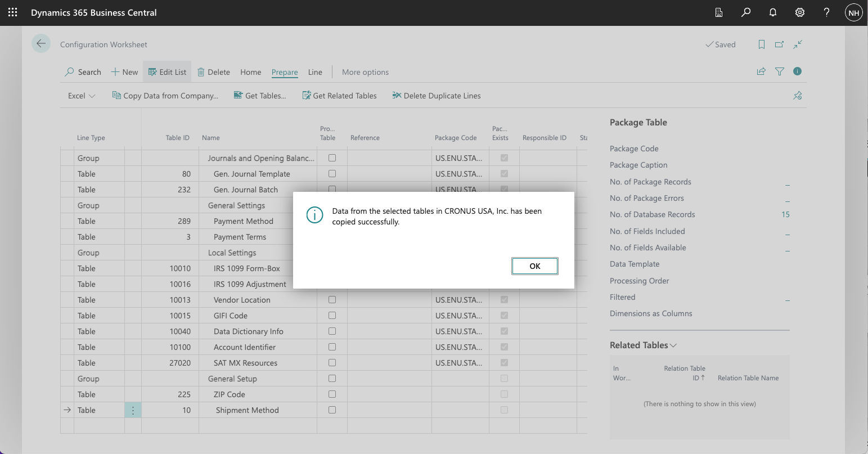Viewport: 868px width, 454px height.
Task: Open the filter pane funnel icon
Action: [x=779, y=71]
